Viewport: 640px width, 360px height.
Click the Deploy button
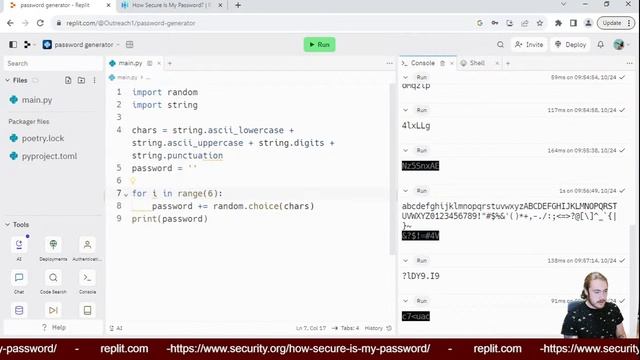click(x=571, y=44)
